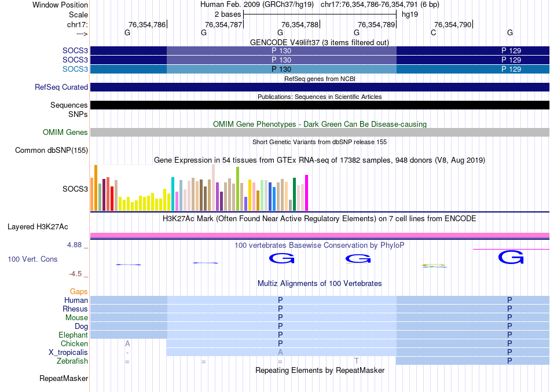Viewport: 550px width, 392px height.
Task: Open the GENCODE V49lift37 track title
Action: pos(320,42)
